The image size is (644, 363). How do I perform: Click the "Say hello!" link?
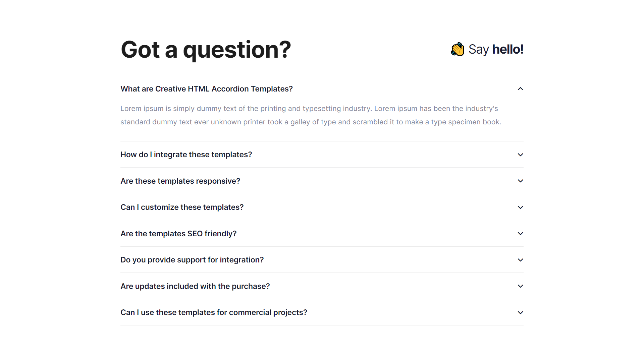click(x=495, y=50)
